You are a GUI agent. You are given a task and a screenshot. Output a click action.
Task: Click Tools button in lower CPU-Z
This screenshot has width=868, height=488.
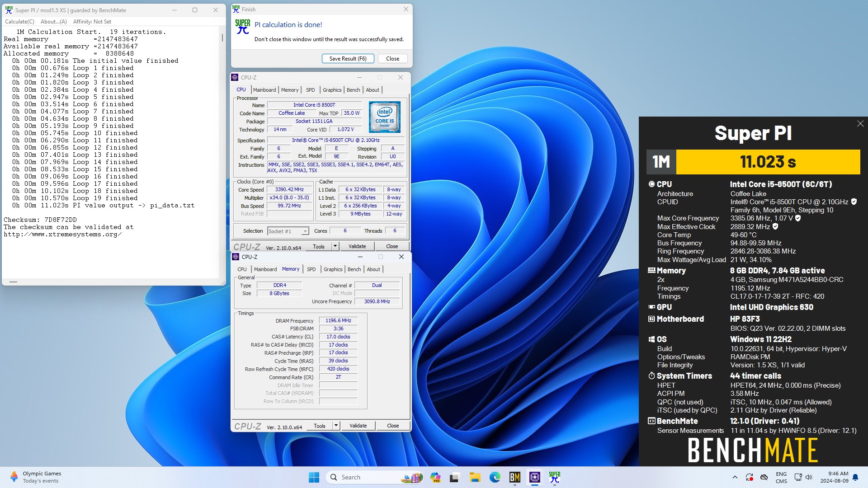pos(320,426)
